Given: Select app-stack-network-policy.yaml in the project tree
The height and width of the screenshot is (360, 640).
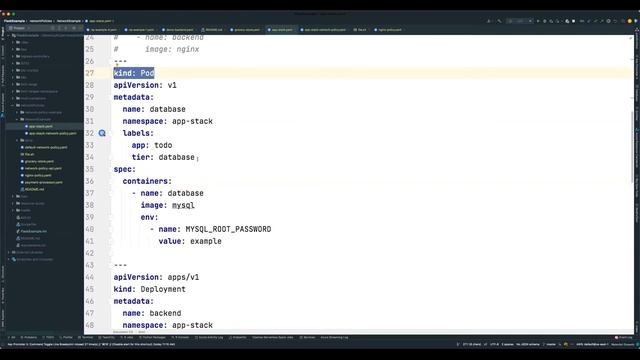Looking at the screenshot, I should pos(53,133).
